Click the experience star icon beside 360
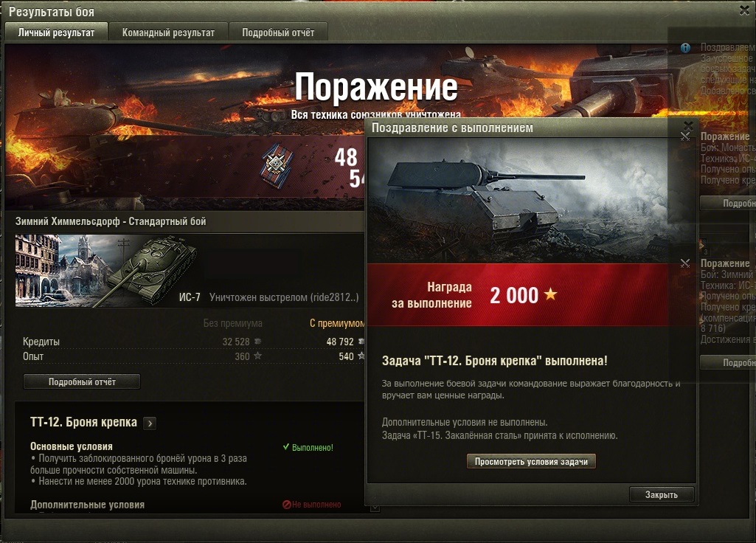 click(x=258, y=356)
